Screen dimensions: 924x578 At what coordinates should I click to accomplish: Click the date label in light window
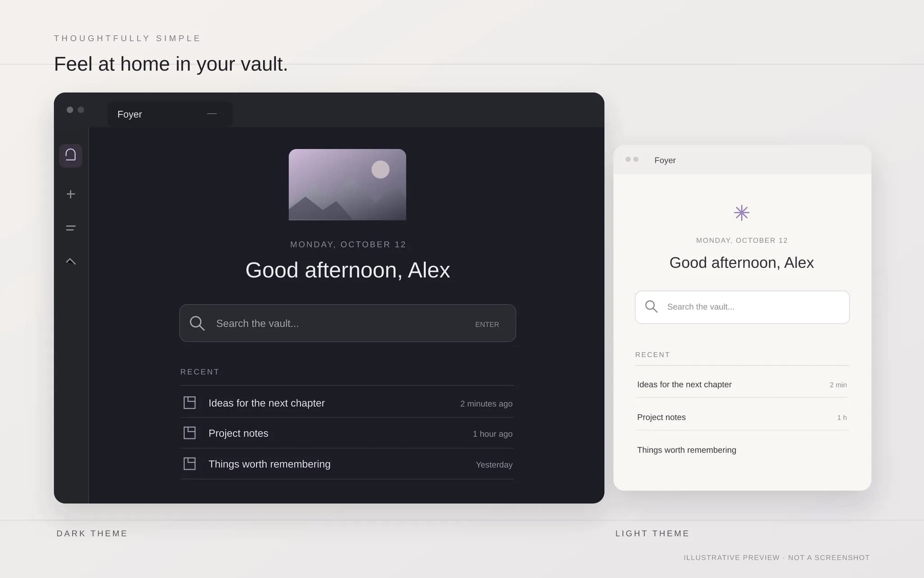point(742,241)
